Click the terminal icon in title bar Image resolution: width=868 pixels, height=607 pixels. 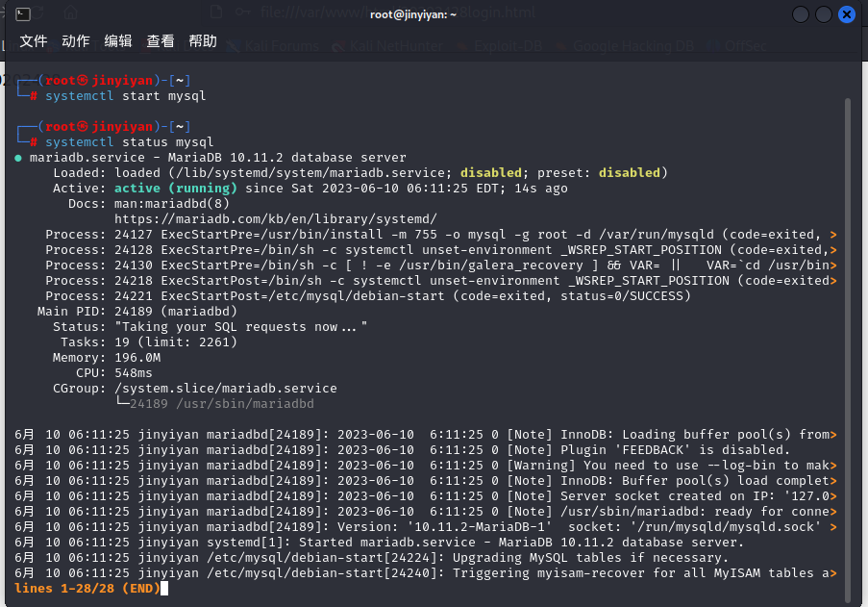point(23,13)
